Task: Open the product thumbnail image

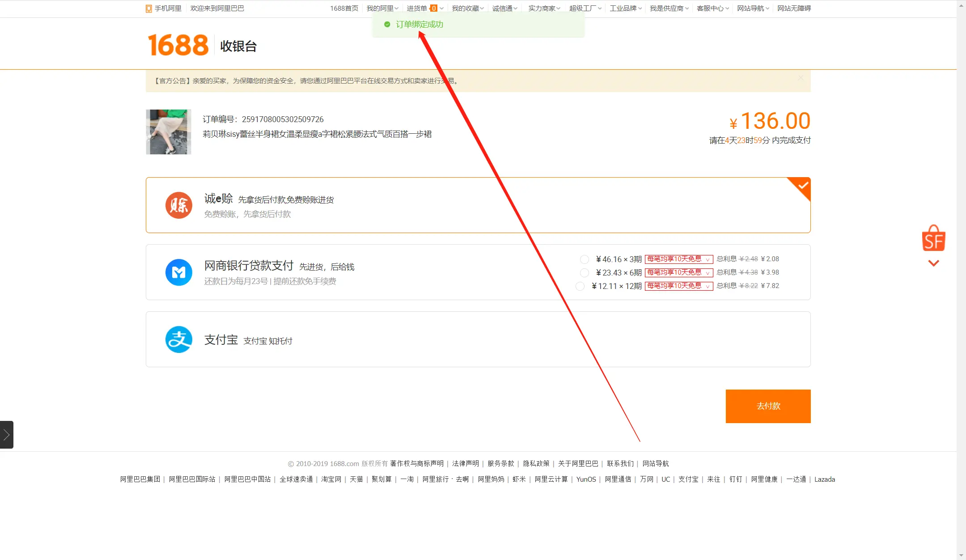Action: click(169, 132)
